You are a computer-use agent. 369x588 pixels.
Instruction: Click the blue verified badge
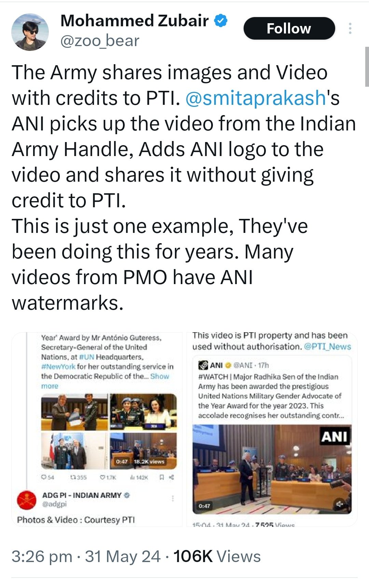point(221,20)
